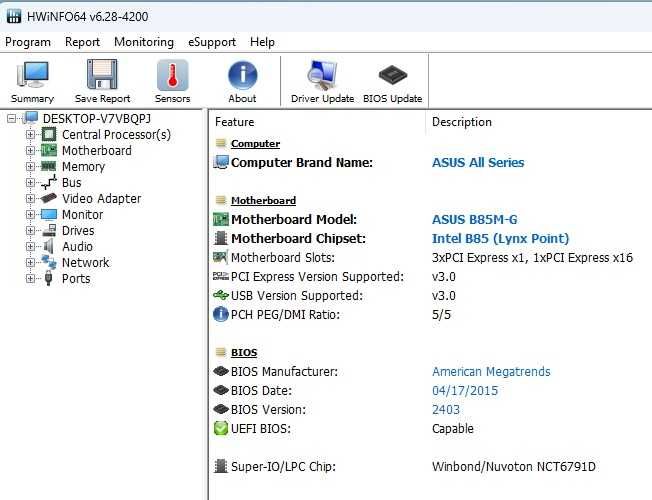Click the Bus tree icon
This screenshot has width=652, height=500.
[49, 182]
